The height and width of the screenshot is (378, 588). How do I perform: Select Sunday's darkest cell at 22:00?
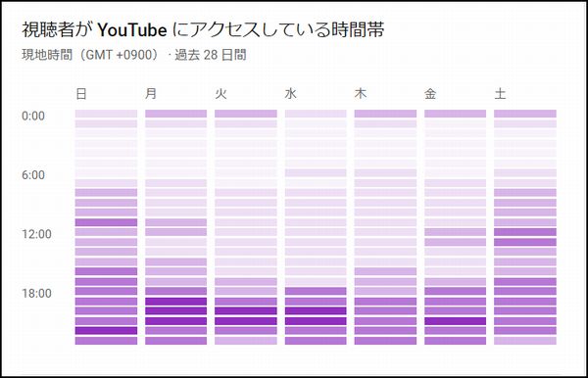[x=106, y=330]
